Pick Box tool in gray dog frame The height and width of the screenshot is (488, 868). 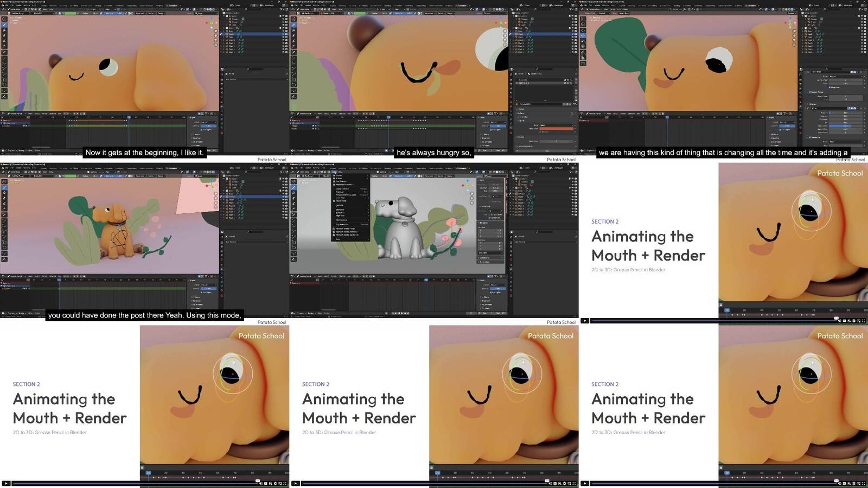point(293,243)
